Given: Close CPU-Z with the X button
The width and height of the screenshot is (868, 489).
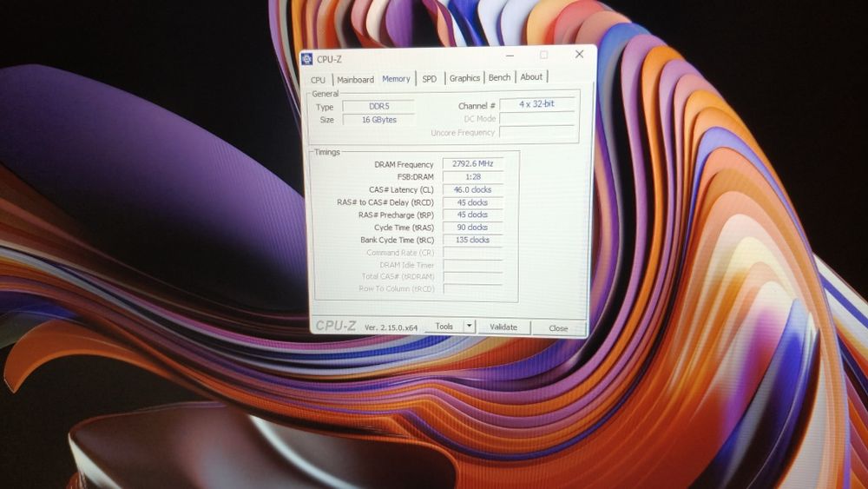Looking at the screenshot, I should tap(579, 54).
